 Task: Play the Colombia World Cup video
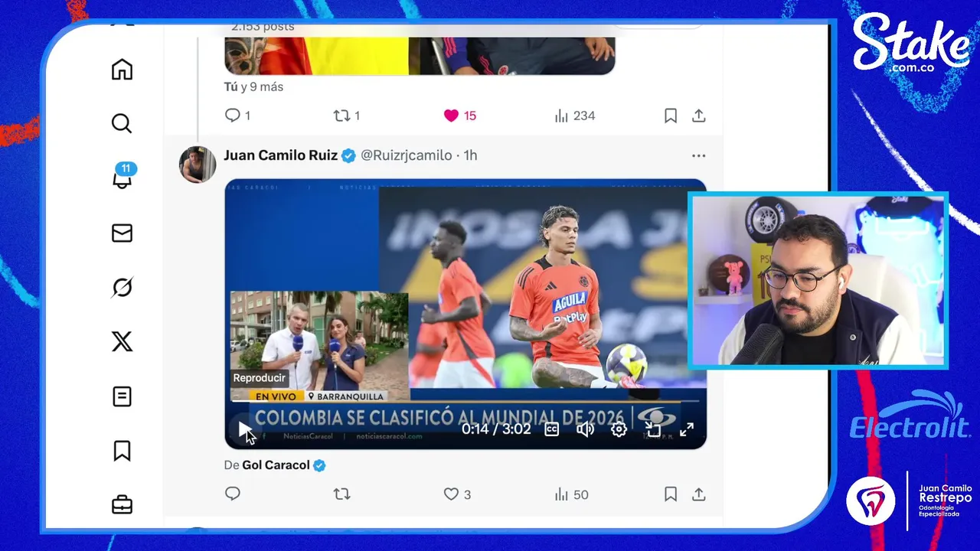(244, 429)
